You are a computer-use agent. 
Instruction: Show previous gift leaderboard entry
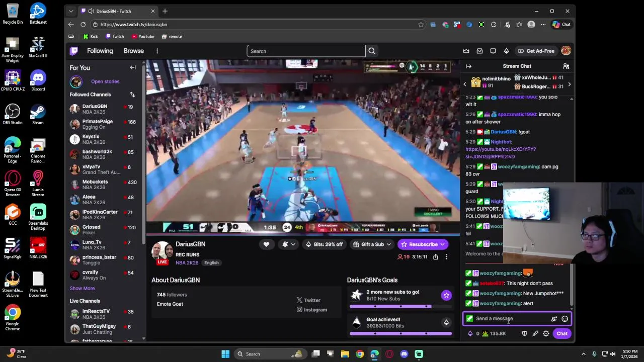464,84
